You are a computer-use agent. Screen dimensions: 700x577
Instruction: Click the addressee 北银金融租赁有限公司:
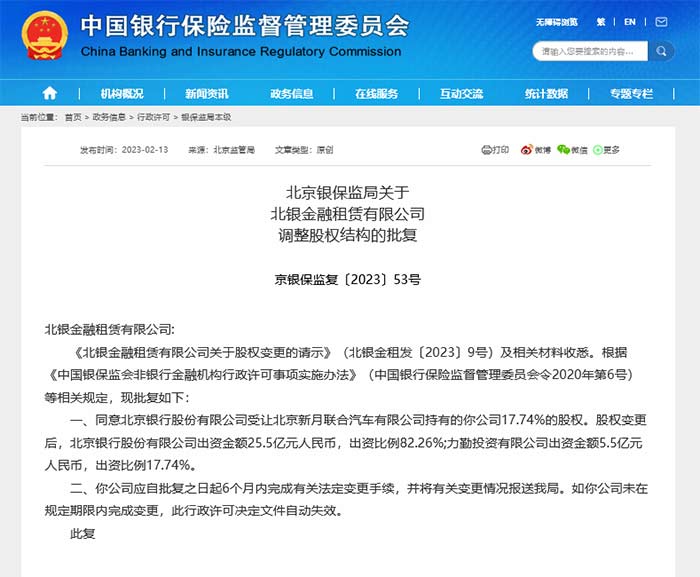[x=109, y=330]
